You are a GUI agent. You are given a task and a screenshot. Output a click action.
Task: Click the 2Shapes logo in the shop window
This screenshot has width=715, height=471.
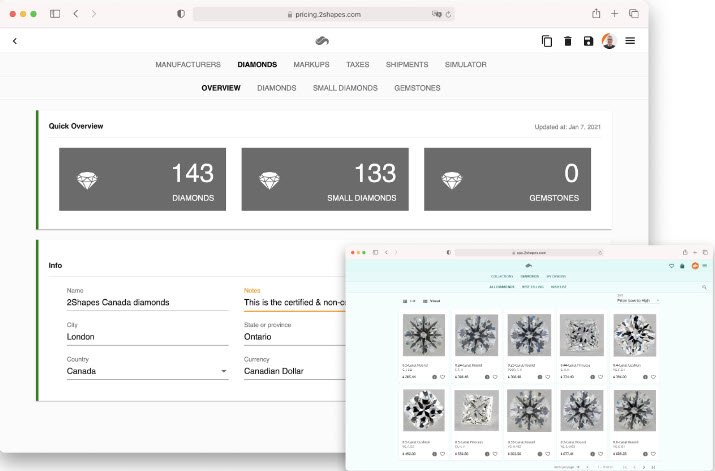tap(528, 265)
